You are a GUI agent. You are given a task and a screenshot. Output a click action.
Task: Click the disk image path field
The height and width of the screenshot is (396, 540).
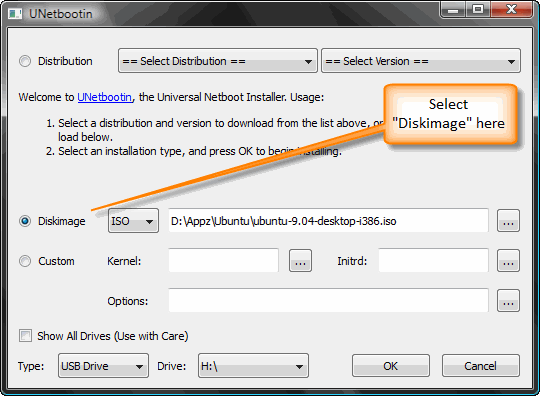[x=329, y=221]
